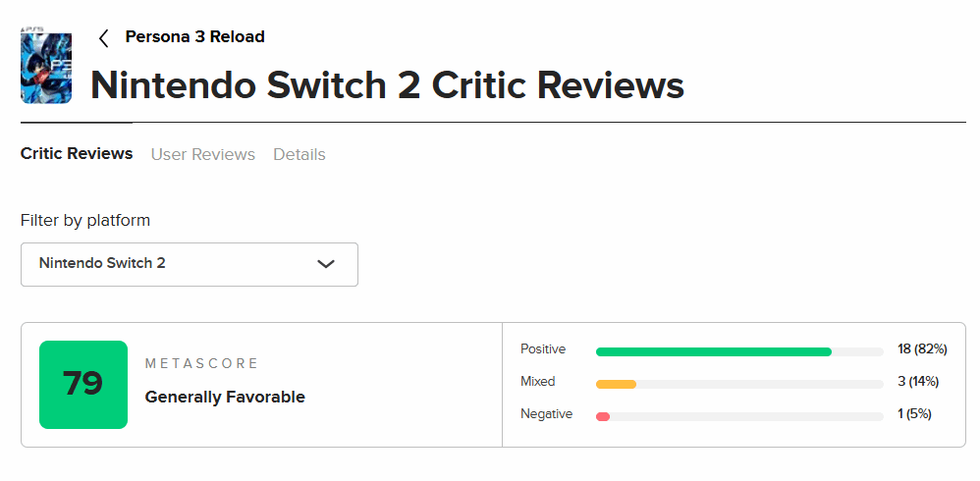
Task: Select the Details tab
Action: coord(299,155)
